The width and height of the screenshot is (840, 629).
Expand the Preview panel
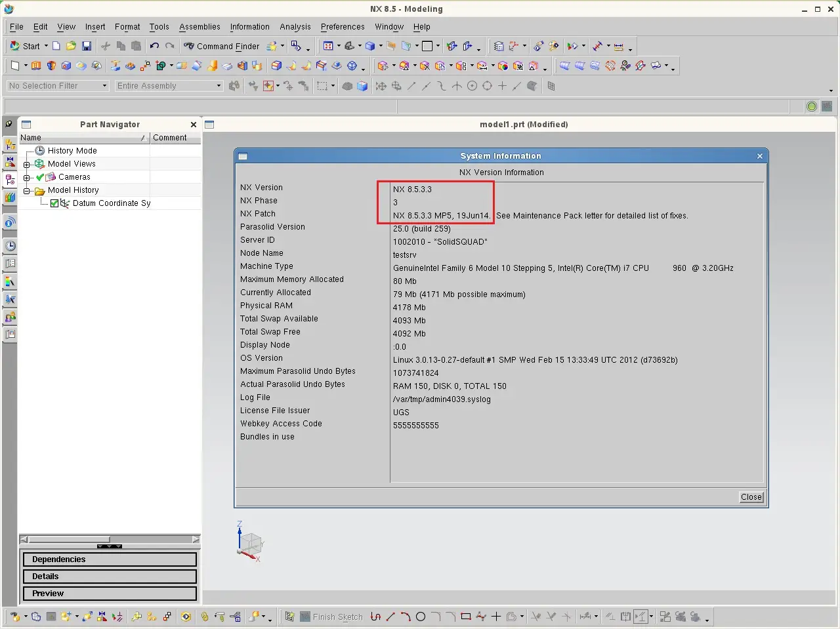110,594
